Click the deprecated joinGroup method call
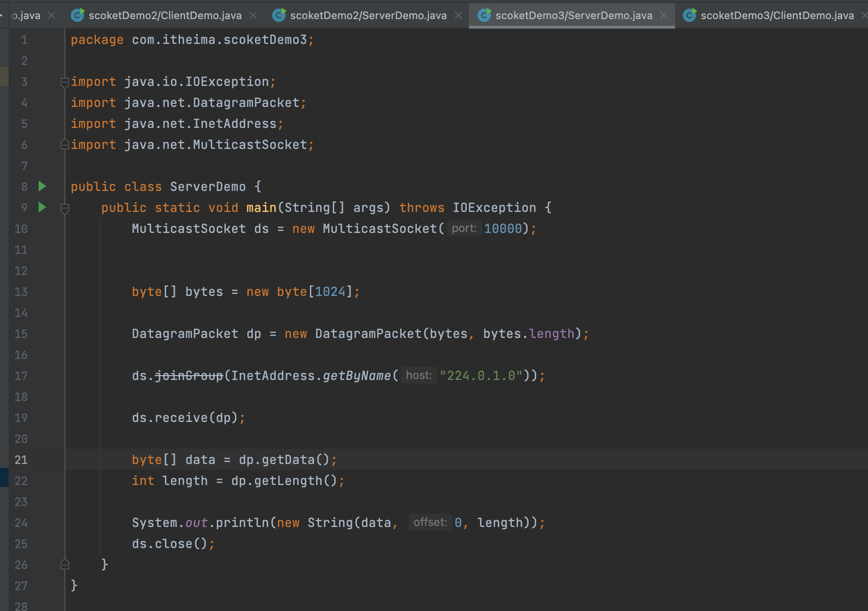The image size is (868, 611). point(189,376)
